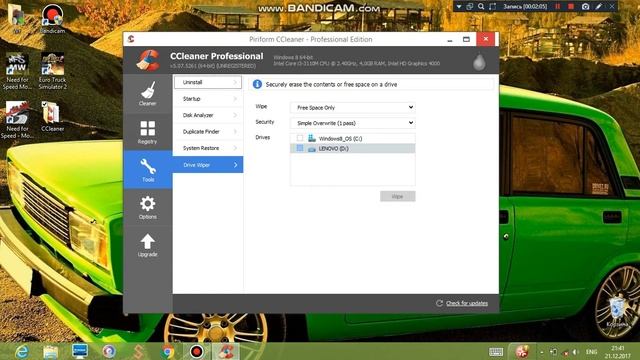Open the Registry section in sidebar
Viewport: 640px width, 360px height.
147,132
